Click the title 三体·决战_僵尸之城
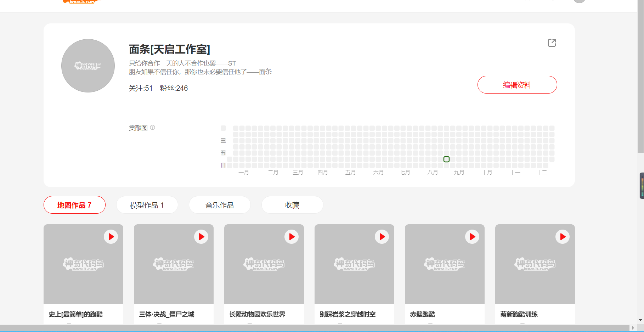This screenshot has width=644, height=332. click(x=166, y=314)
